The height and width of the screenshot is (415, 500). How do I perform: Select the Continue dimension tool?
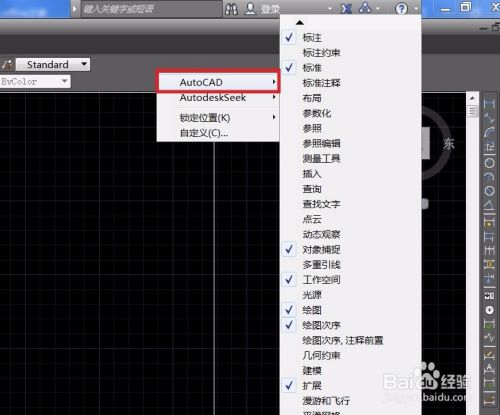click(x=489, y=250)
